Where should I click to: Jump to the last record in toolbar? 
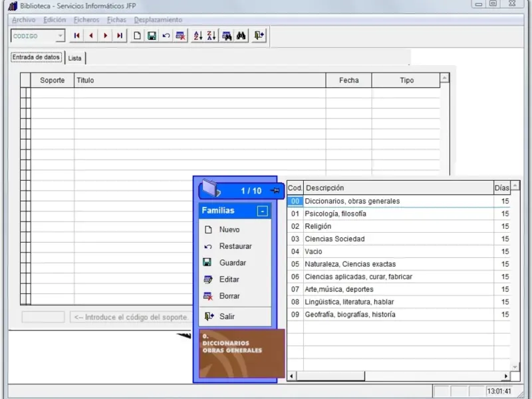pos(120,36)
